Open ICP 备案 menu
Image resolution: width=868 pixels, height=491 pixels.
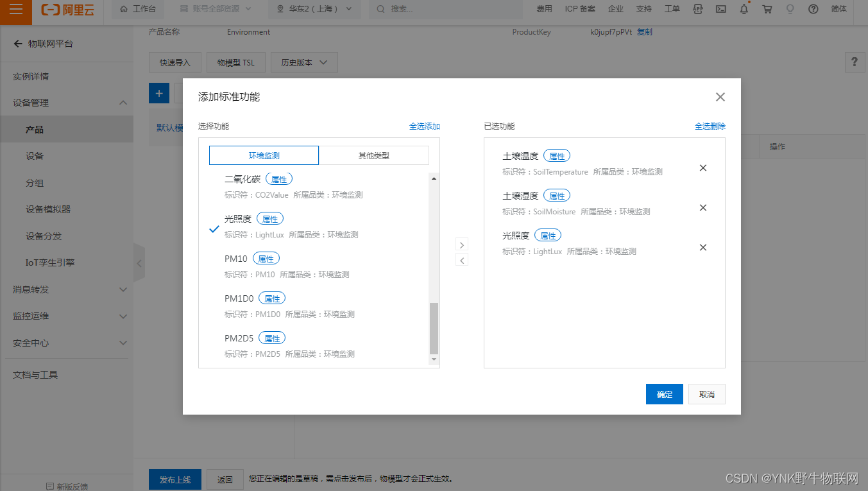(x=580, y=9)
